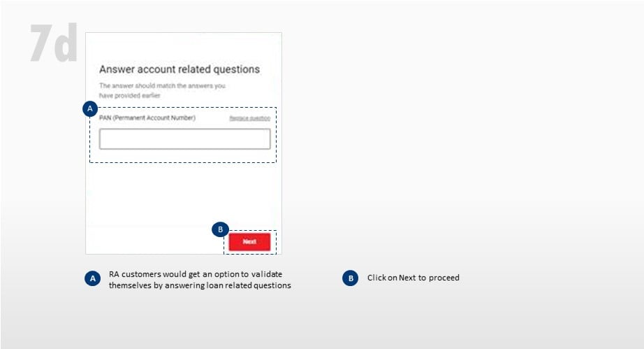Image resolution: width=644 pixels, height=349 pixels.
Task: Focus the PAN answer input field
Action: pyautogui.click(x=184, y=139)
